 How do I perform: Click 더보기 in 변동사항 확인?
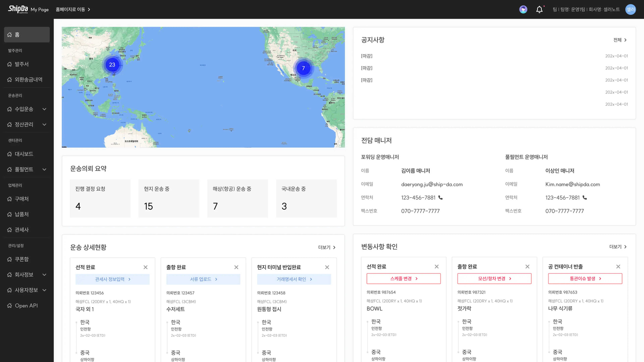tap(618, 247)
